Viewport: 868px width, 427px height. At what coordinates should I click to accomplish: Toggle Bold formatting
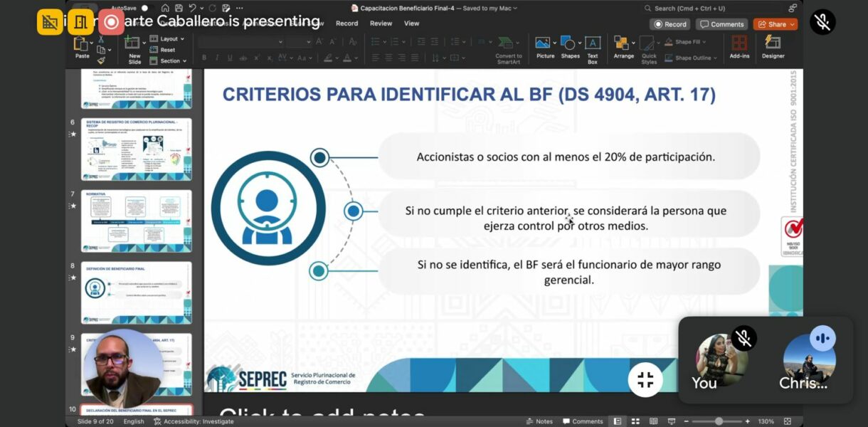point(204,58)
